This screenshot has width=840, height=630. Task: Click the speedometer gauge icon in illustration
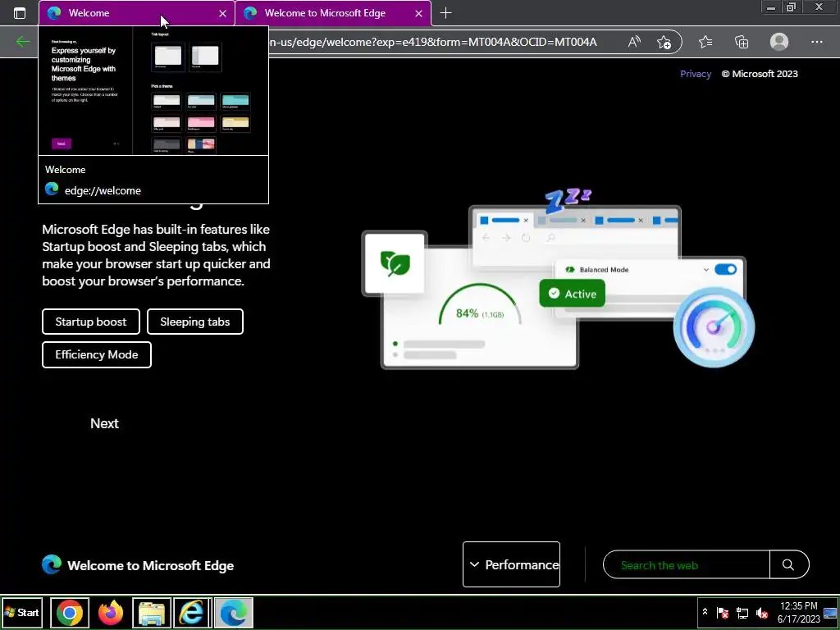point(714,327)
